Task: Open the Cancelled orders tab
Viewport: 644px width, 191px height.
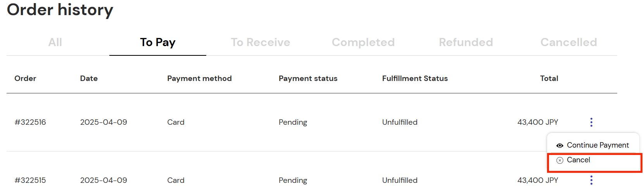Action: tap(569, 42)
